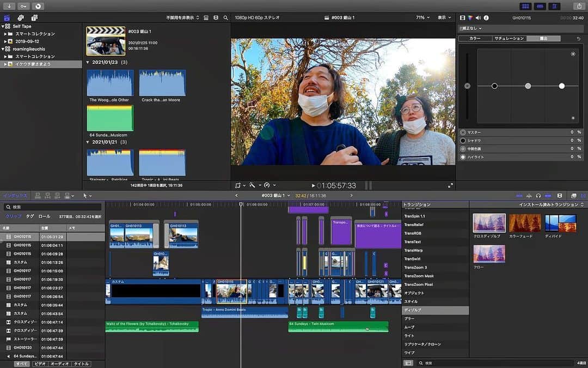588x368 pixels.
Task: Open the transform crop tool dropdown
Action: (240, 185)
